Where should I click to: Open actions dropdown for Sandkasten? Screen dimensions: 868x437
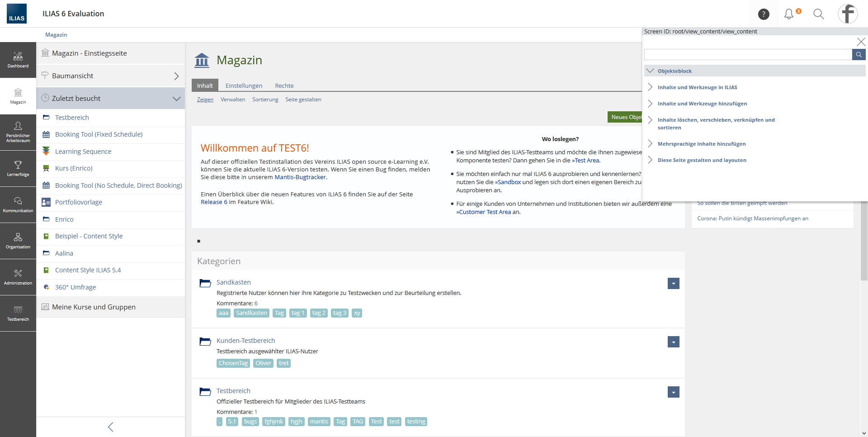[x=673, y=284]
